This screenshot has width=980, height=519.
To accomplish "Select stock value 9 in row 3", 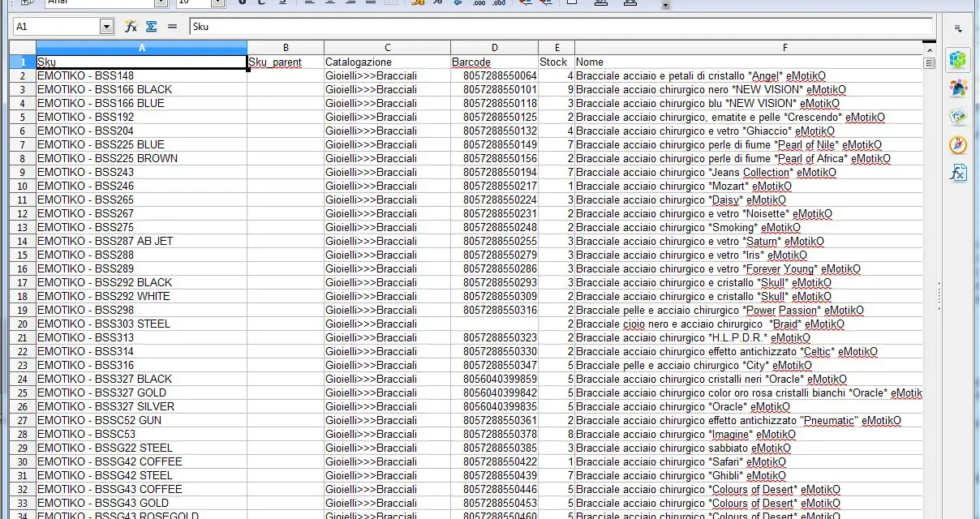I will 557,89.
